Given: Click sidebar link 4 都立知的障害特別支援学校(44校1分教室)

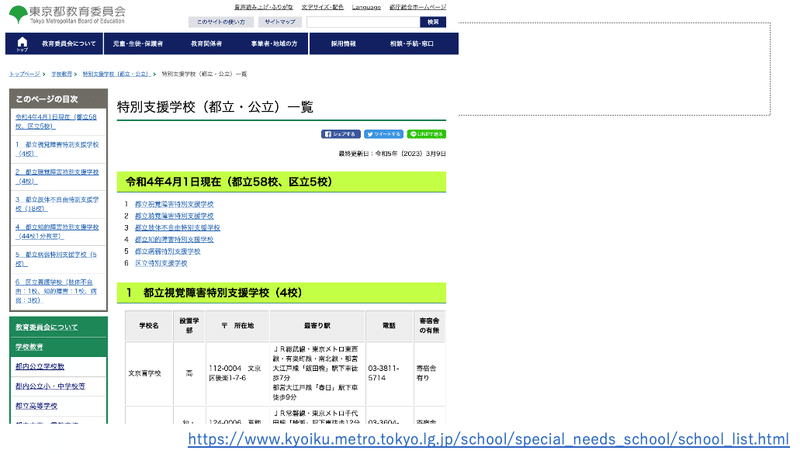Looking at the screenshot, I should [x=57, y=232].
